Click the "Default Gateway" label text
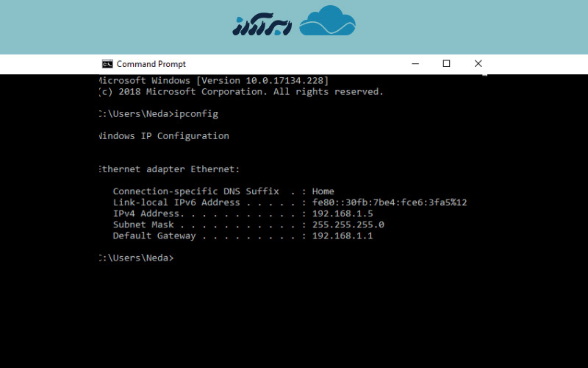The width and height of the screenshot is (588, 368). (154, 236)
